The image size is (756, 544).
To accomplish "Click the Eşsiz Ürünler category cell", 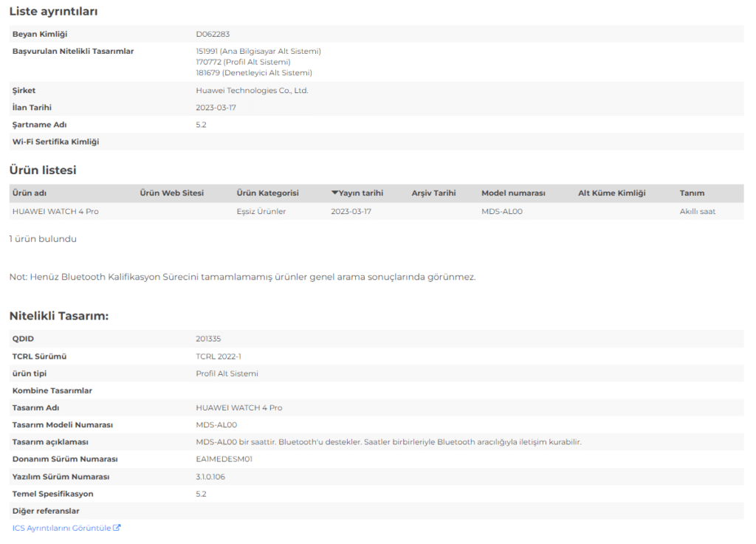I will (x=261, y=212).
